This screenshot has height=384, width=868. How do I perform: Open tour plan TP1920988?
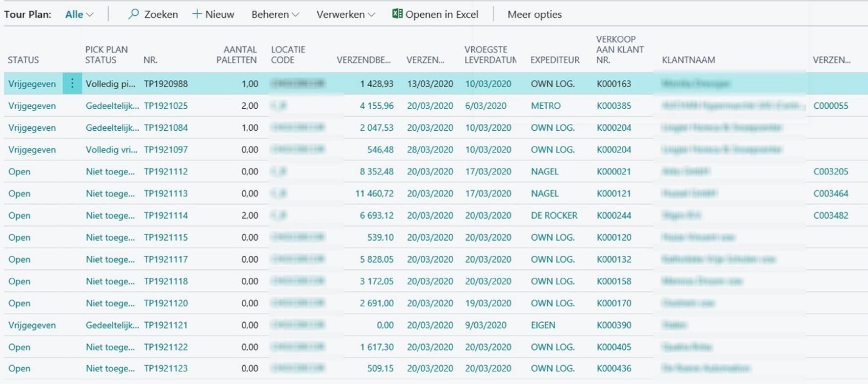point(166,84)
